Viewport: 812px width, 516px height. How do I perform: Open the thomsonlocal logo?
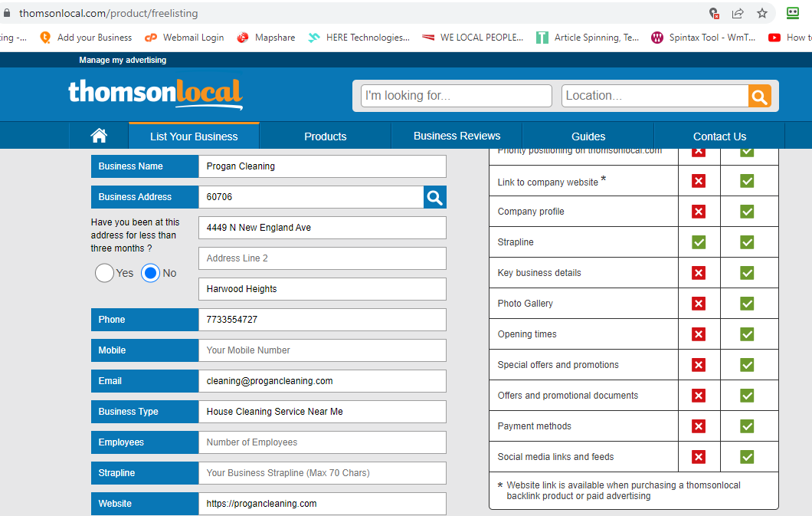pyautogui.click(x=156, y=94)
